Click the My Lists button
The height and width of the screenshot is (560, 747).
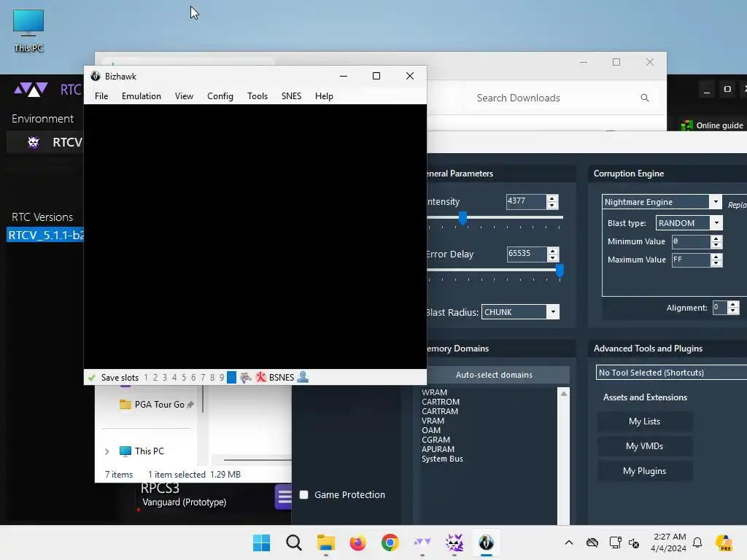(645, 421)
